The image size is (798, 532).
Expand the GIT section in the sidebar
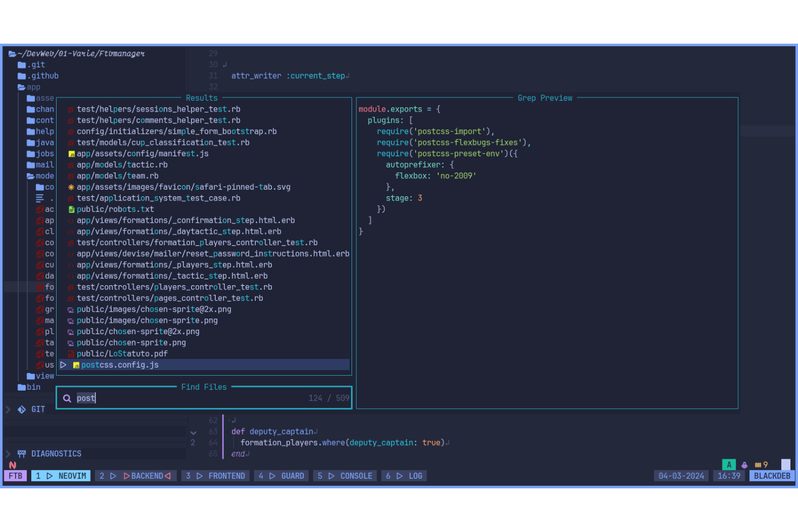7,409
